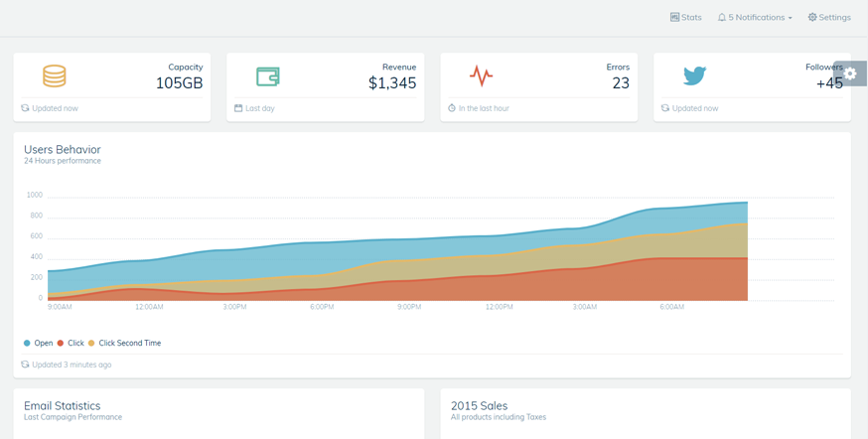Click the refresh icon under Capacity card
The image size is (868, 439).
coord(26,108)
